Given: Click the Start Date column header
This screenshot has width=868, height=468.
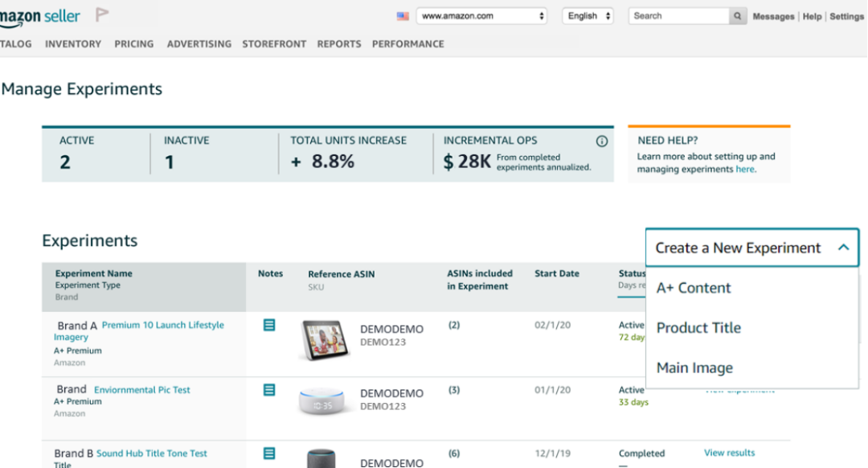Looking at the screenshot, I should coord(557,273).
